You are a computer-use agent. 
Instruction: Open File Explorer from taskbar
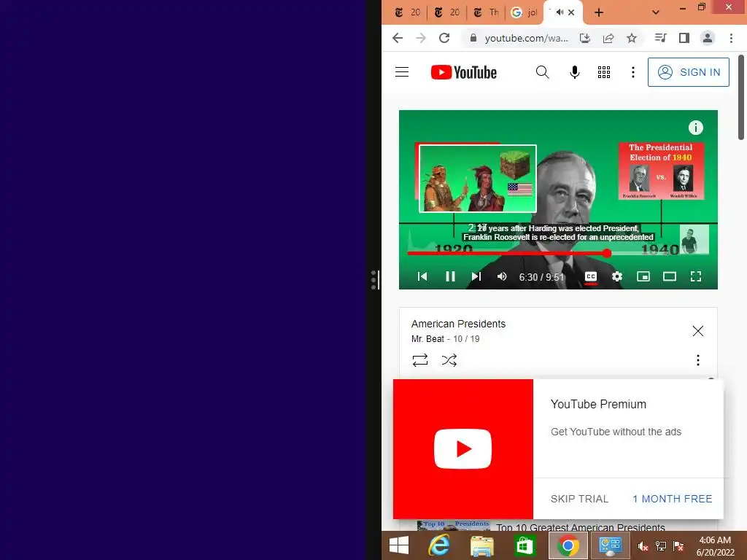(481, 545)
